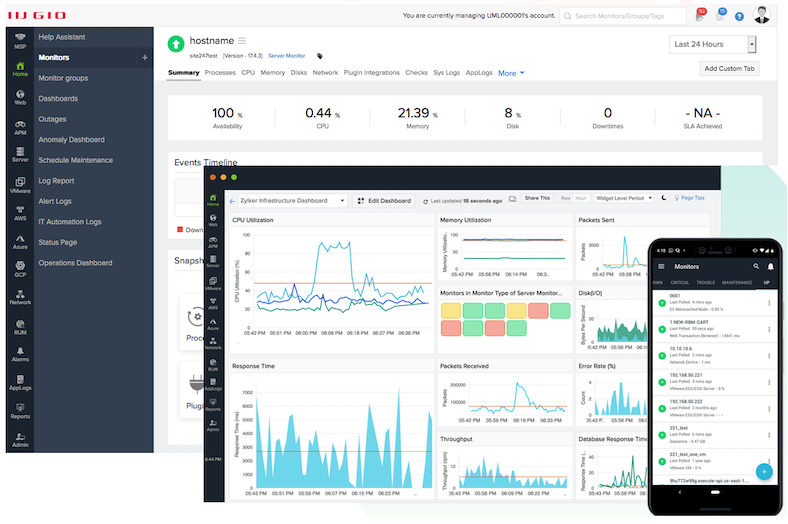Open AWS section in main window sidebar
The width and height of the screenshot is (788, 524).
pyautogui.click(x=20, y=213)
